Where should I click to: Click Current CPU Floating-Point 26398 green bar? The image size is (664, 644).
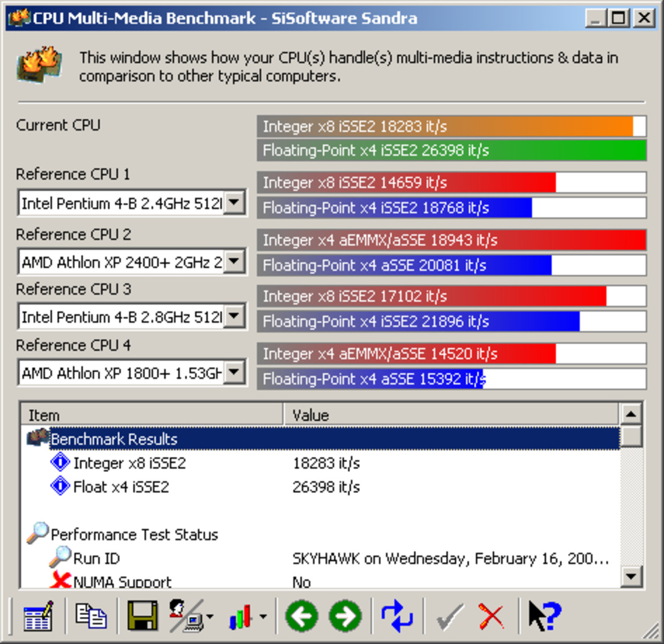[x=451, y=150]
